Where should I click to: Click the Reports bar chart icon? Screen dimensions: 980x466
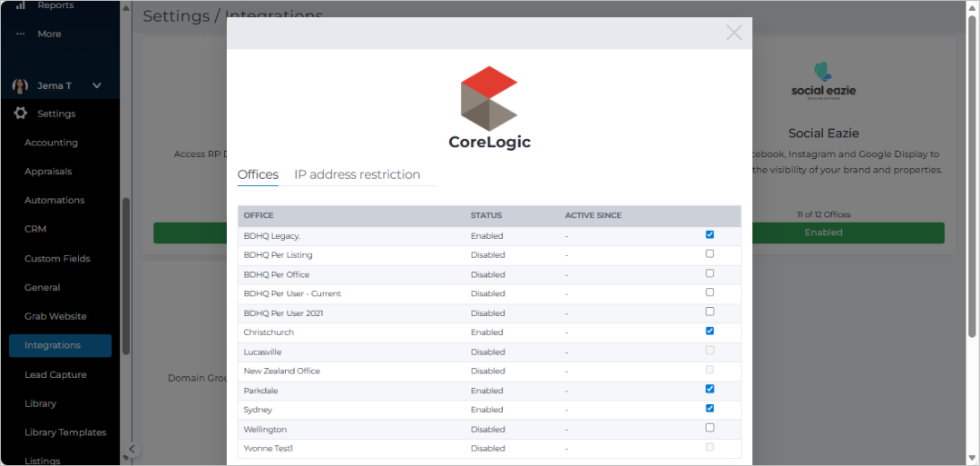[x=20, y=5]
